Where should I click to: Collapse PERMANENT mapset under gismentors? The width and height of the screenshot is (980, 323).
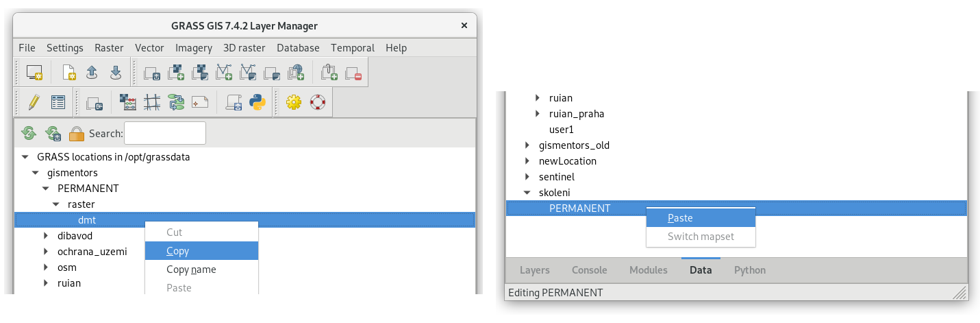click(46, 188)
